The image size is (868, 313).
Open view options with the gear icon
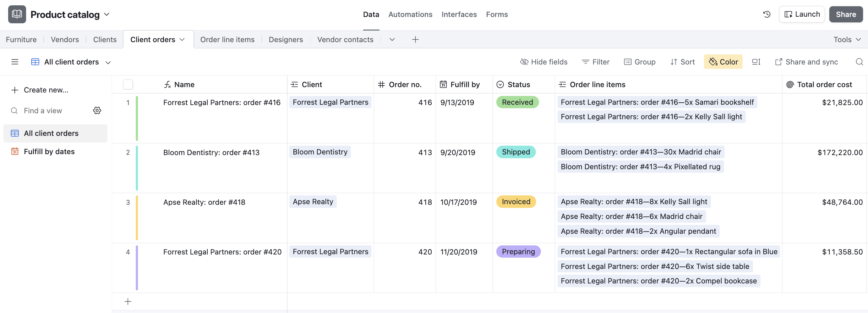point(97,110)
